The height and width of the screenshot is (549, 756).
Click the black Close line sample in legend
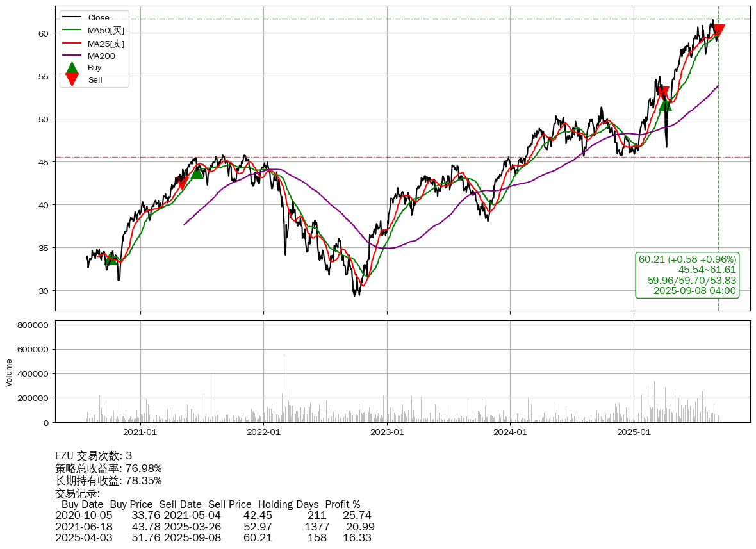[x=72, y=17]
